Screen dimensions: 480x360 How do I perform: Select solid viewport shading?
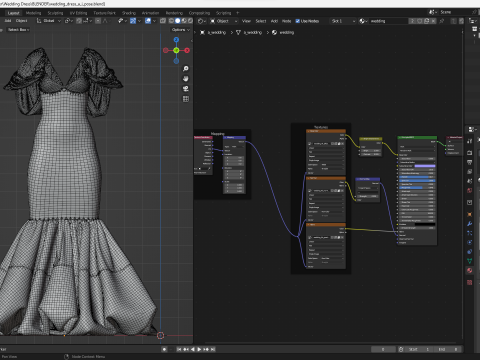tap(178, 21)
